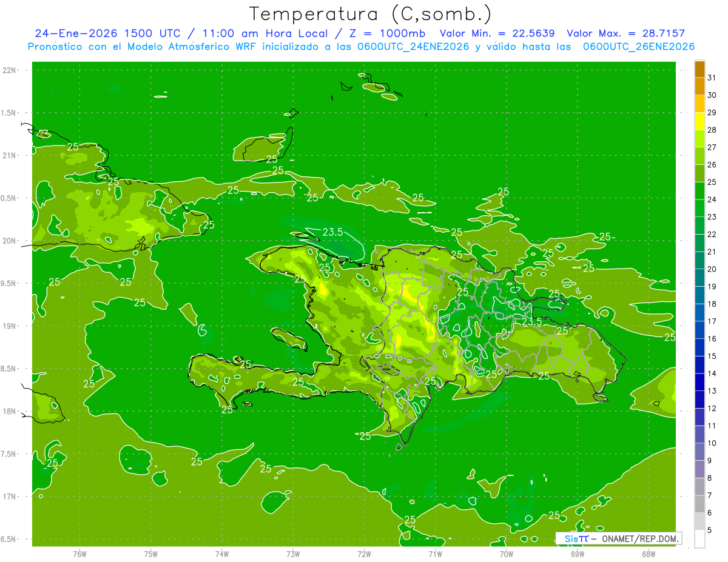Viewport: 728px width, 562px height.
Task: Pick the legend swatch between 25 and 26
Action: [699, 173]
